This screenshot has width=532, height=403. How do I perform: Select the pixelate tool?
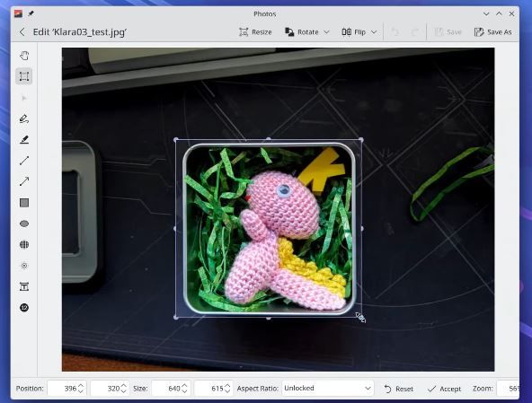tap(24, 244)
